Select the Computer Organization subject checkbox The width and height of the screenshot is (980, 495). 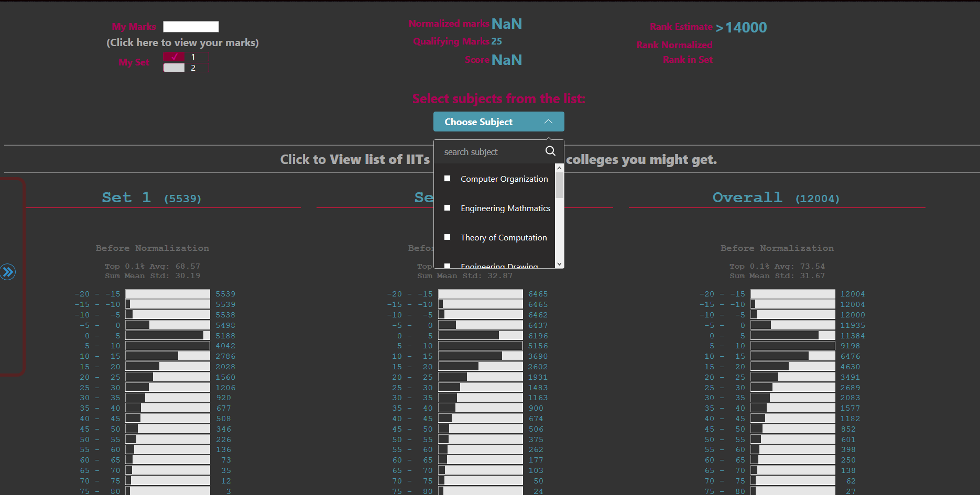[447, 178]
